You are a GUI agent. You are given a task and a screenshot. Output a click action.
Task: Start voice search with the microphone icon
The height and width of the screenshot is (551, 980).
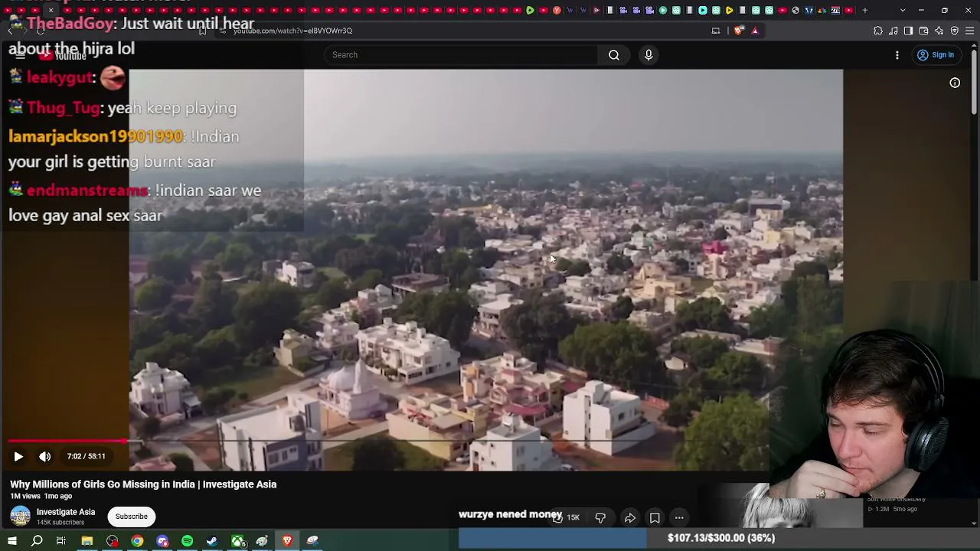648,55
